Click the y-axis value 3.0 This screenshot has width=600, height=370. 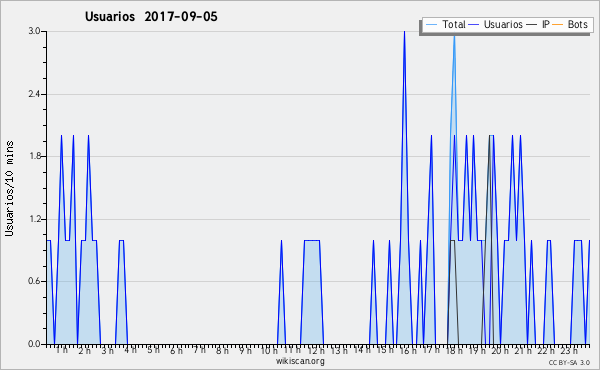click(34, 31)
